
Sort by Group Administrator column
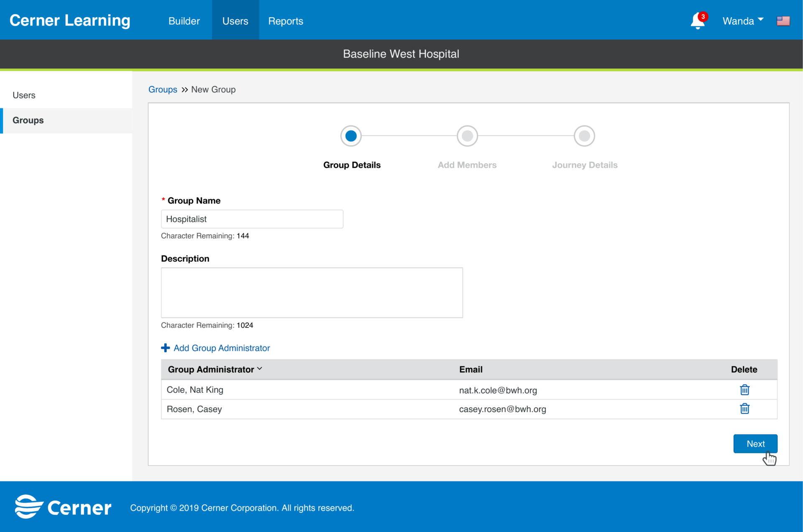215,369
